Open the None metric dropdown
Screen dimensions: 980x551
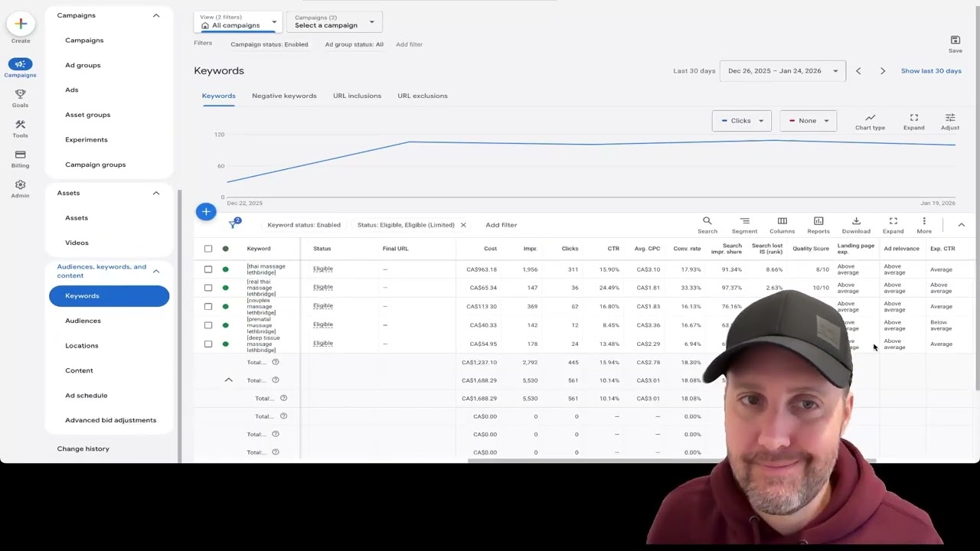[x=808, y=121]
